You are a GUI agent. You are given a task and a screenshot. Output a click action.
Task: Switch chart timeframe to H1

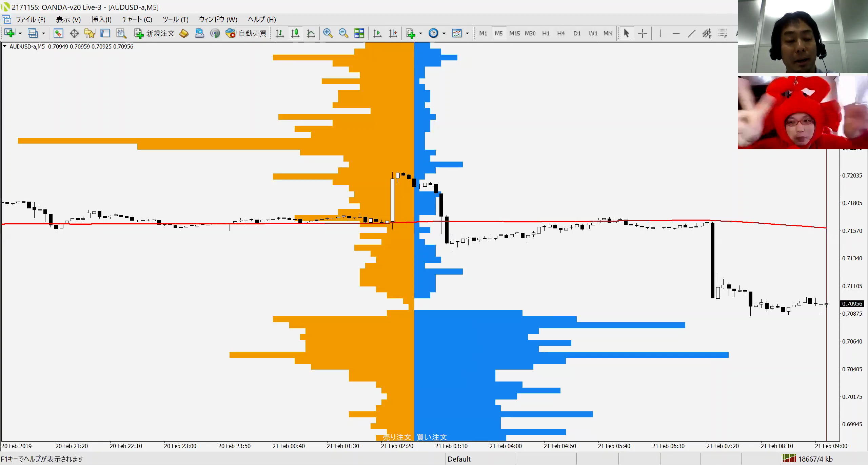pyautogui.click(x=546, y=33)
